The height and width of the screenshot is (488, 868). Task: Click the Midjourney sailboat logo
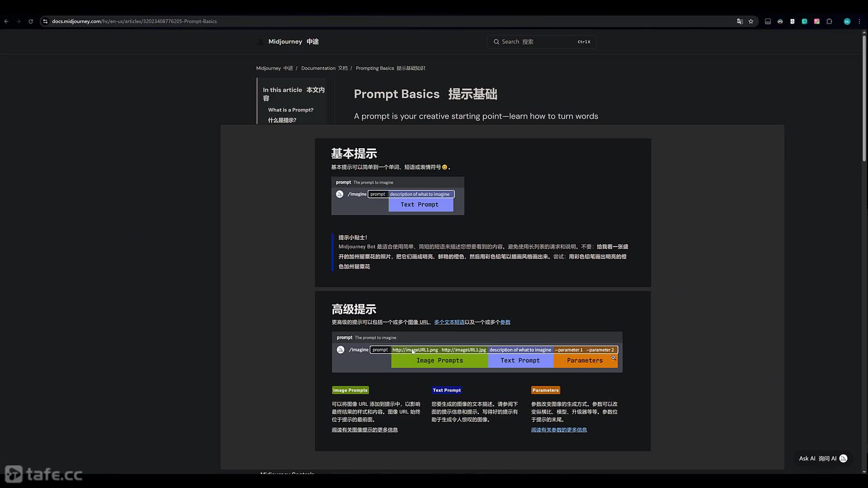[260, 42]
